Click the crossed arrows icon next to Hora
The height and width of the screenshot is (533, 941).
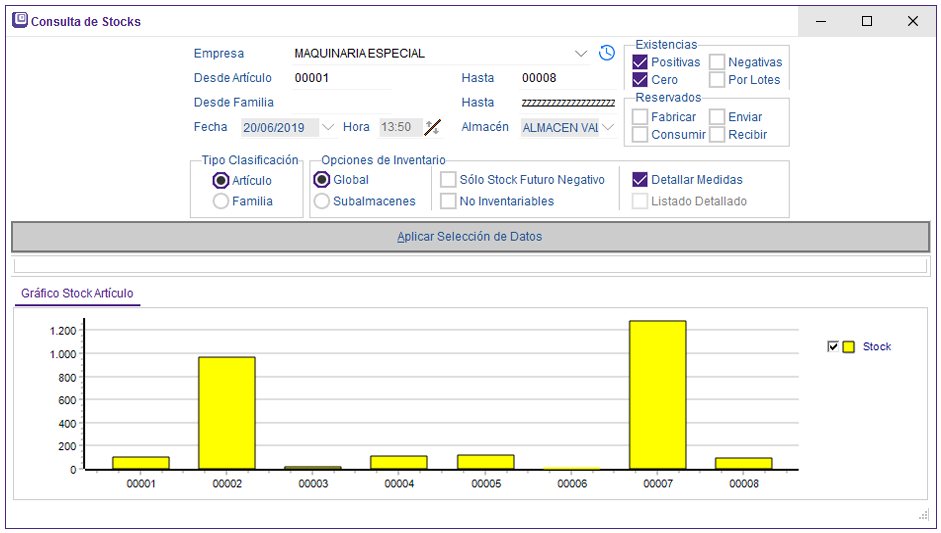point(432,127)
